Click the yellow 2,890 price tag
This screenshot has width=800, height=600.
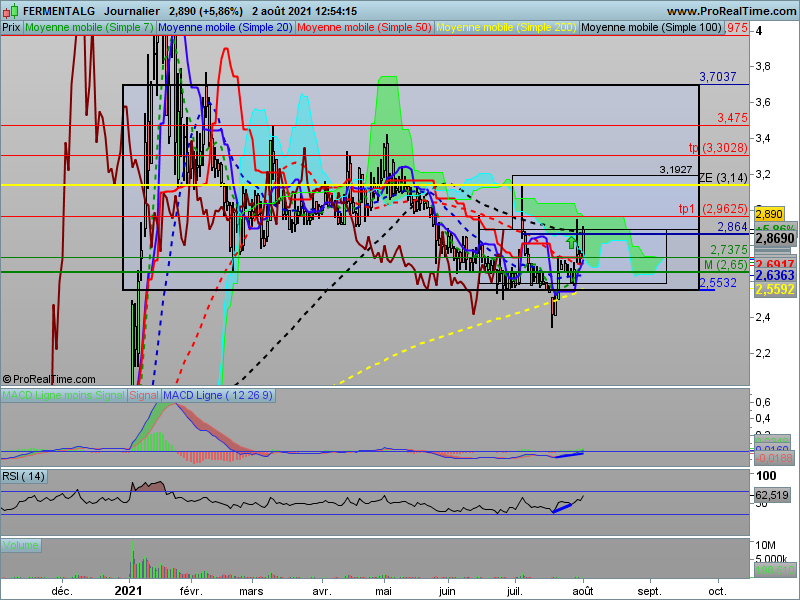point(769,214)
